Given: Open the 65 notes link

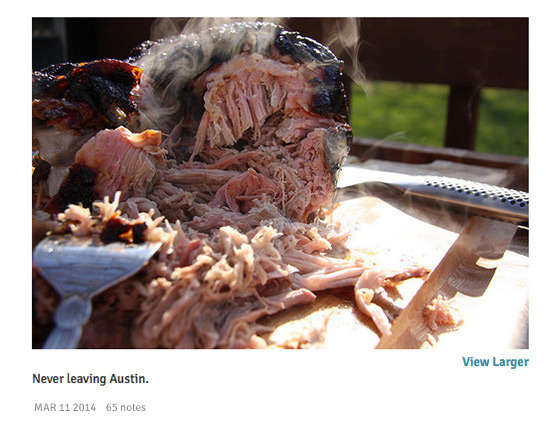Looking at the screenshot, I should click(125, 407).
